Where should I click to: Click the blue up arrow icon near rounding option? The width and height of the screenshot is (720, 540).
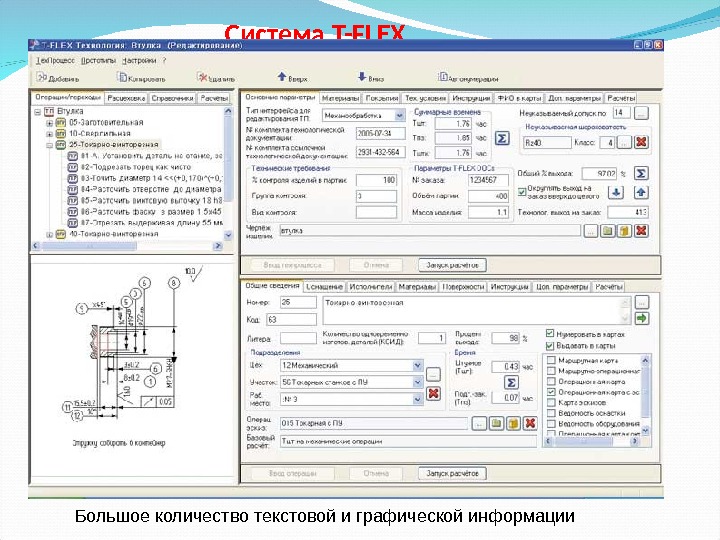coord(641,192)
